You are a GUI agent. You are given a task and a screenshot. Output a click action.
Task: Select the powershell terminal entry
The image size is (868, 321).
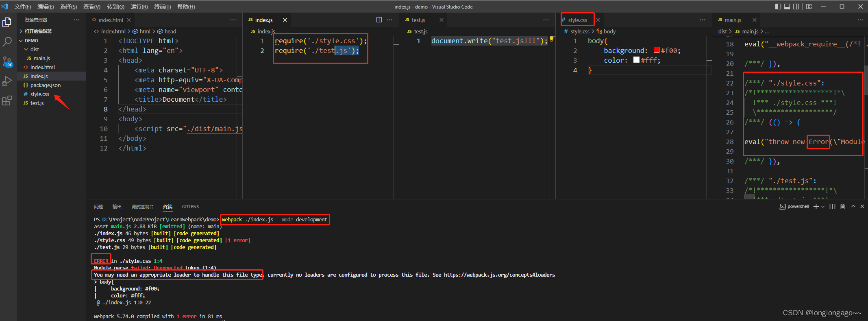coord(794,207)
